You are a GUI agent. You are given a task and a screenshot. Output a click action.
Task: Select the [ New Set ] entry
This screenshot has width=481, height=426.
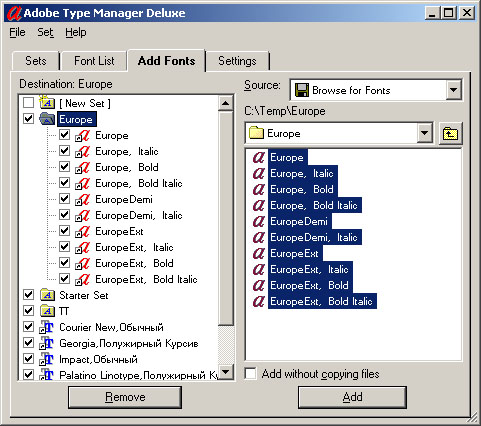[85, 103]
